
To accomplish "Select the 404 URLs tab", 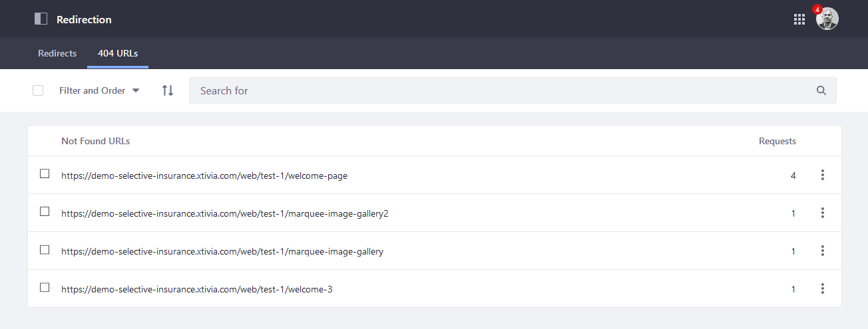I will (x=118, y=53).
